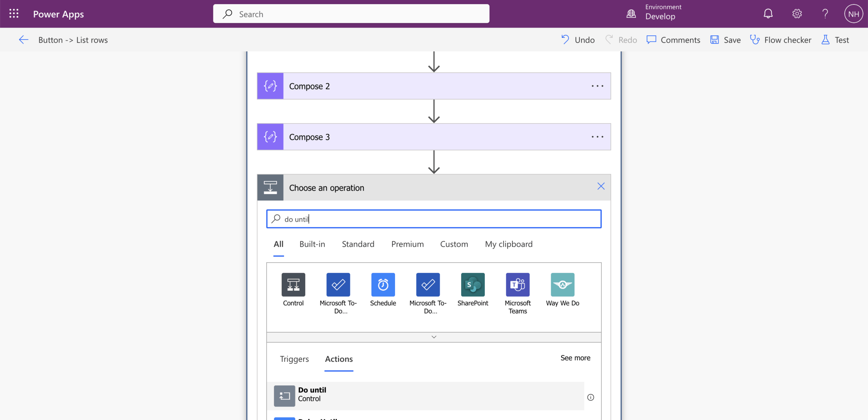Viewport: 868px width, 420px height.
Task: Select the Control connector icon
Action: coord(293,285)
